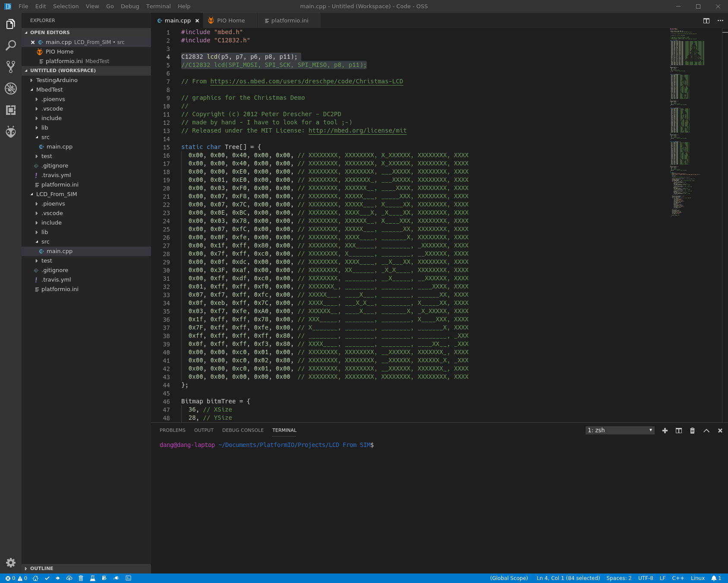Switch to the PROBLEMS panel tab
Image resolution: width=728 pixels, height=583 pixels.
(173, 431)
